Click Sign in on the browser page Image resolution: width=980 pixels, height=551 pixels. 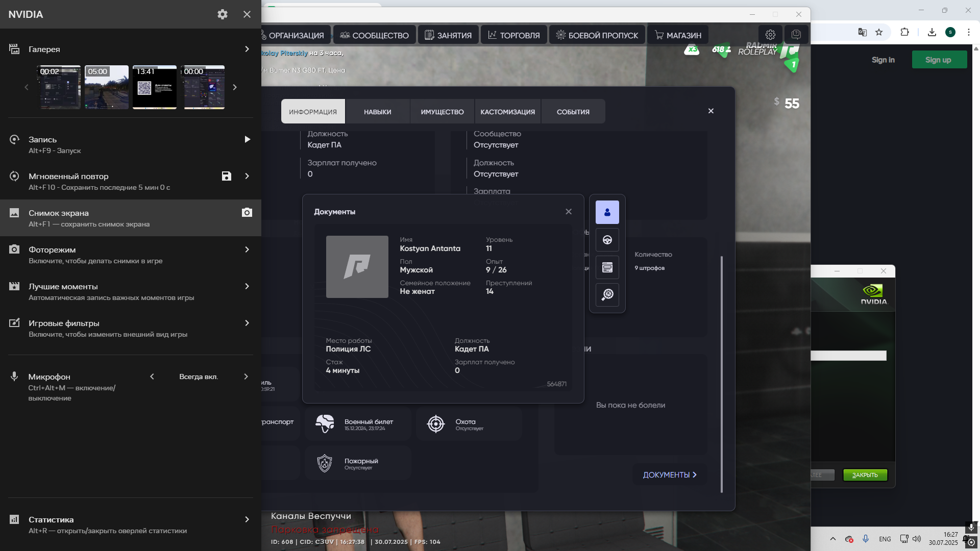883,60
